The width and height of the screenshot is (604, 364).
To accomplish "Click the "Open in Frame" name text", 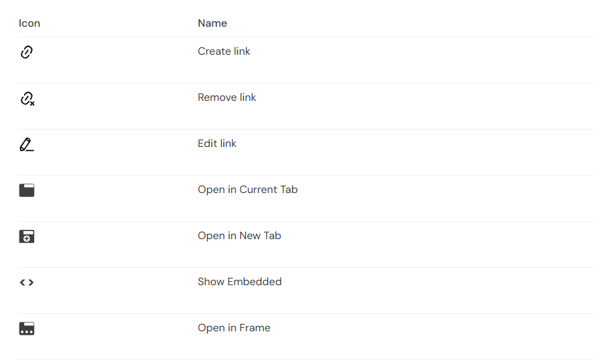I will pos(234,328).
